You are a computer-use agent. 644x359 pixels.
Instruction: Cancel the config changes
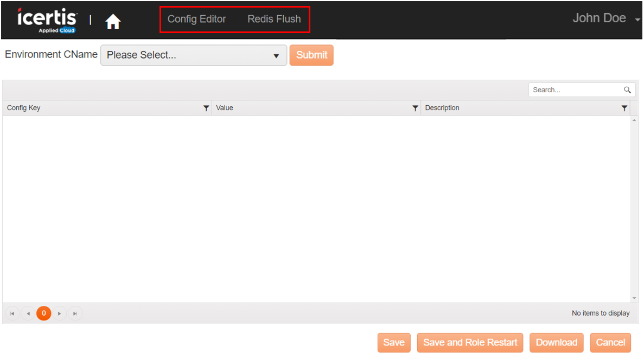tap(610, 343)
